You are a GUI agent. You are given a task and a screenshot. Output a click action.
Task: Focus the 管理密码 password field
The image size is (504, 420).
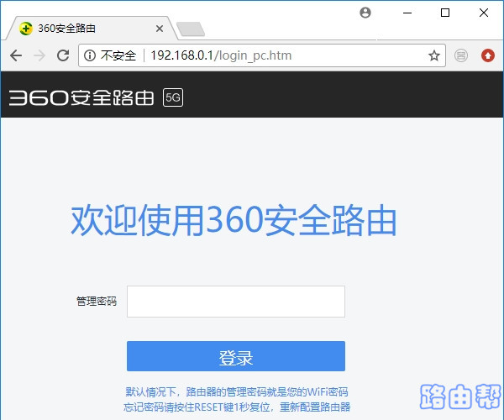tap(235, 302)
